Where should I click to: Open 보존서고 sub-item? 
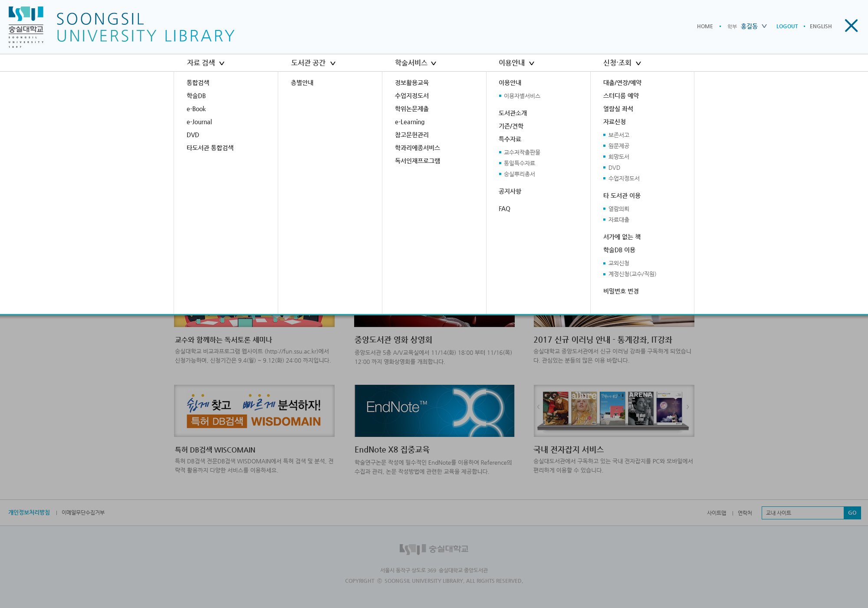pyautogui.click(x=618, y=135)
